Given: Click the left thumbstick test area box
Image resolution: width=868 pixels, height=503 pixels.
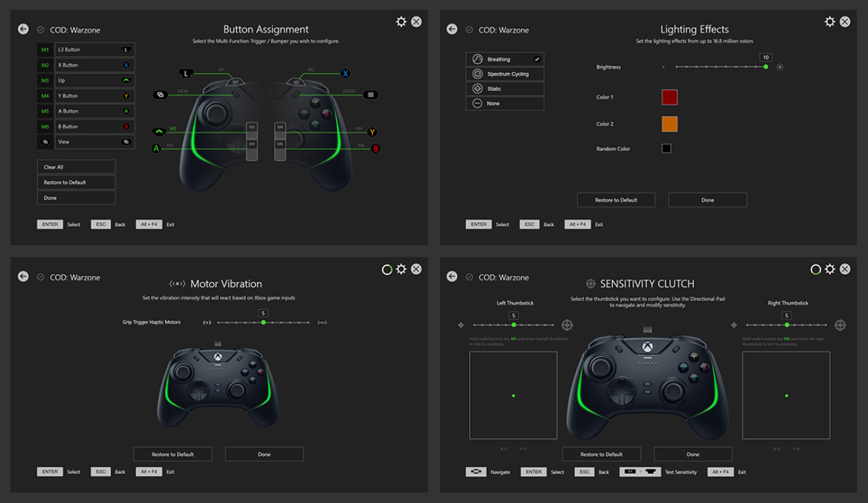Looking at the screenshot, I should (513, 395).
